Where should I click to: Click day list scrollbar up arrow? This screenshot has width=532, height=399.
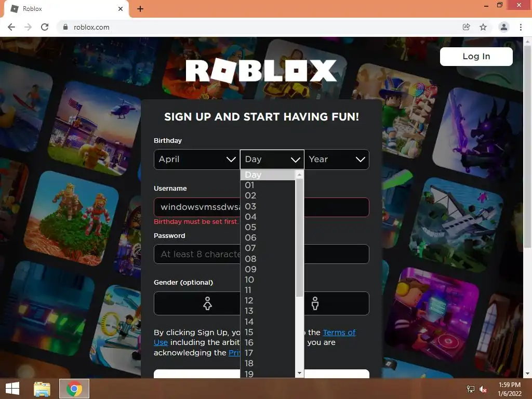click(x=299, y=175)
